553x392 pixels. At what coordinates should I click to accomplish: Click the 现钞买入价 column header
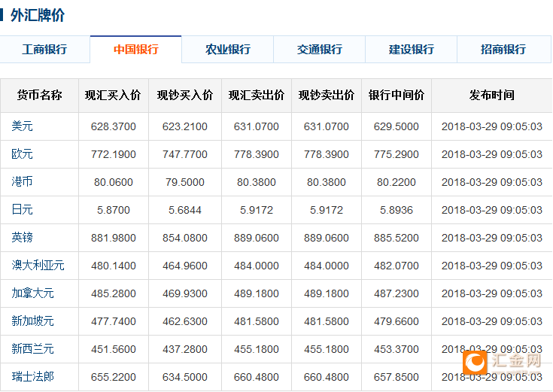point(185,96)
